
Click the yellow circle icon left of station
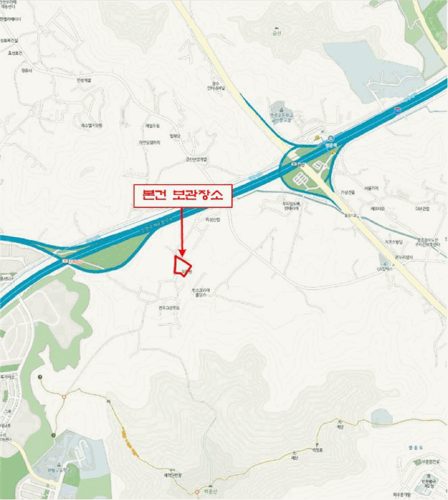pos(317,137)
